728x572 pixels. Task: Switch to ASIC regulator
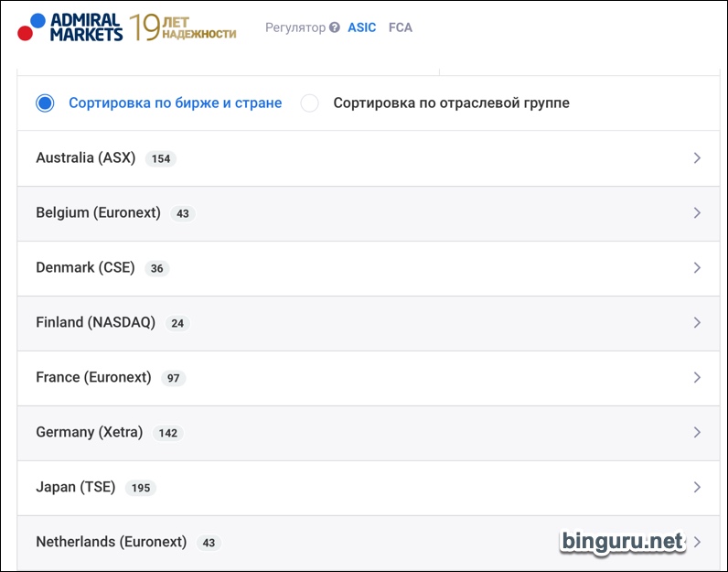[361, 27]
